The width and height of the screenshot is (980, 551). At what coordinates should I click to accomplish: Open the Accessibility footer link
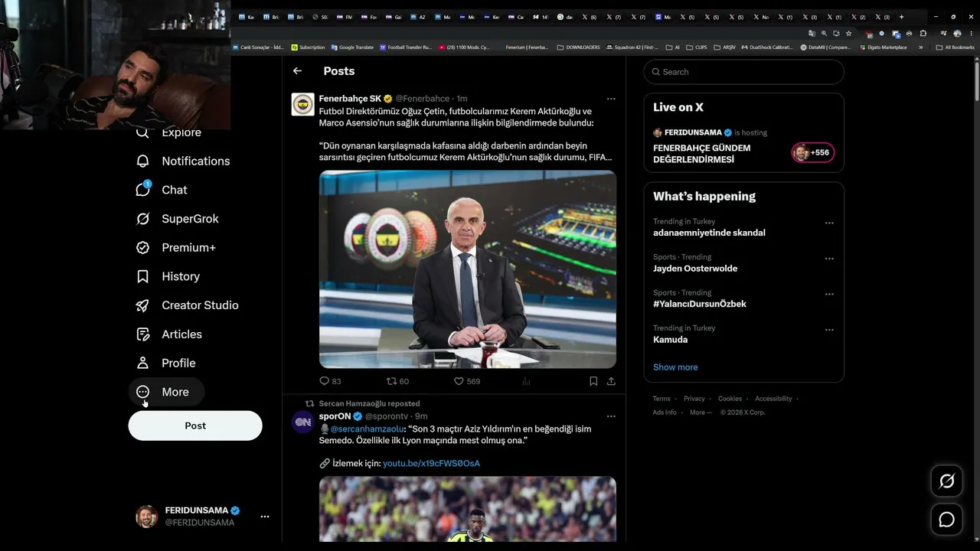[773, 399]
